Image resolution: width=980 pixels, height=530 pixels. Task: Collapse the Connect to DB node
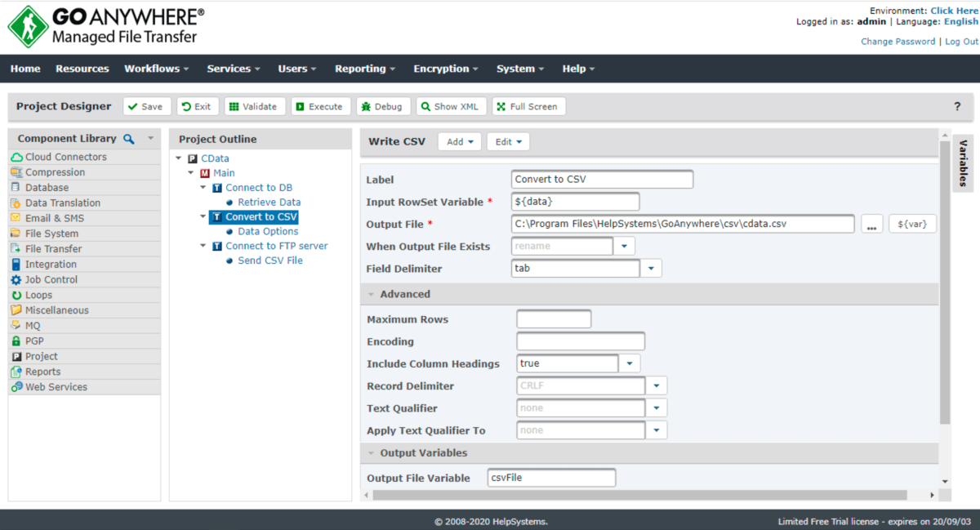point(204,188)
